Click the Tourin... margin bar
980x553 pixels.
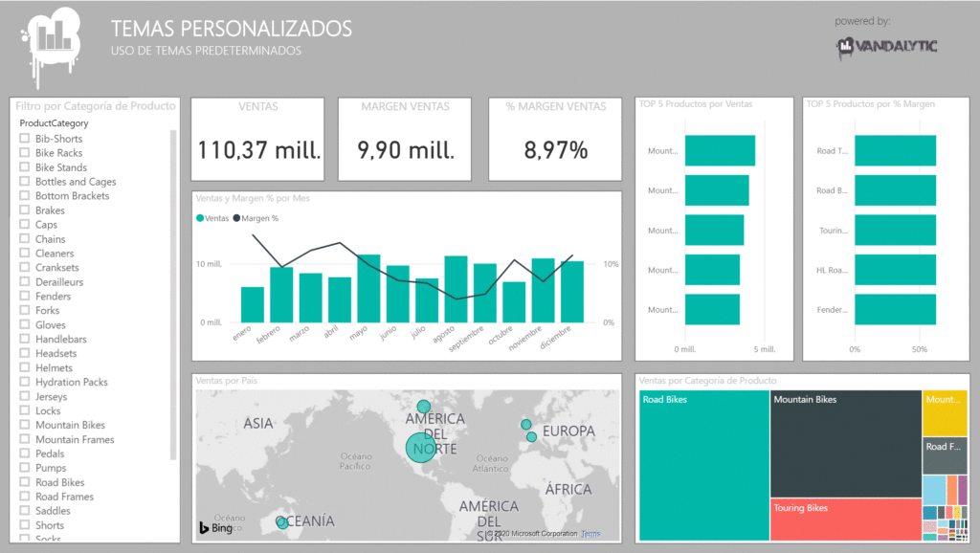(x=895, y=230)
